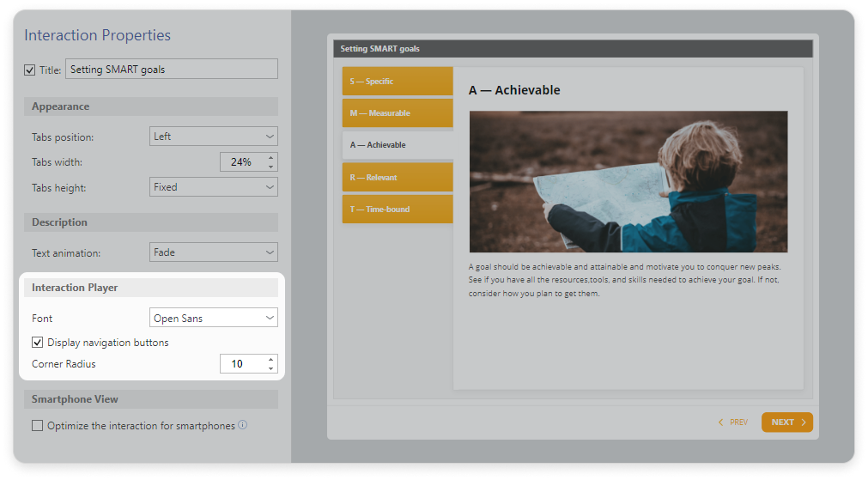
Task: Increase Corner Radius with the up arrow
Action: coord(271,360)
